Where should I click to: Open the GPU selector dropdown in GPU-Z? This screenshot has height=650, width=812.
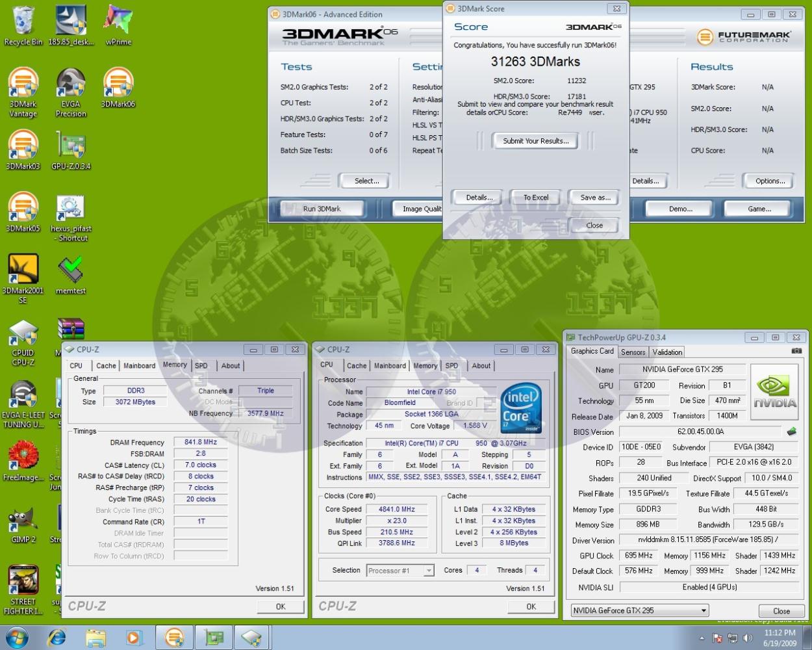(x=640, y=610)
